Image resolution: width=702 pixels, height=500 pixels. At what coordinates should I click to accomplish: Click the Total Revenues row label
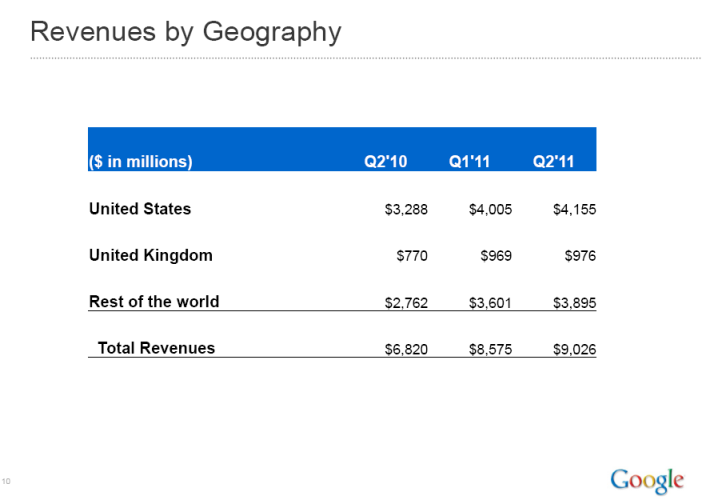(156, 348)
